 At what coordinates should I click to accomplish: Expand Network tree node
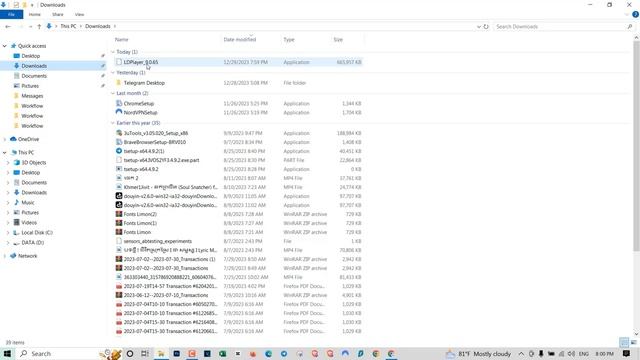(4, 256)
